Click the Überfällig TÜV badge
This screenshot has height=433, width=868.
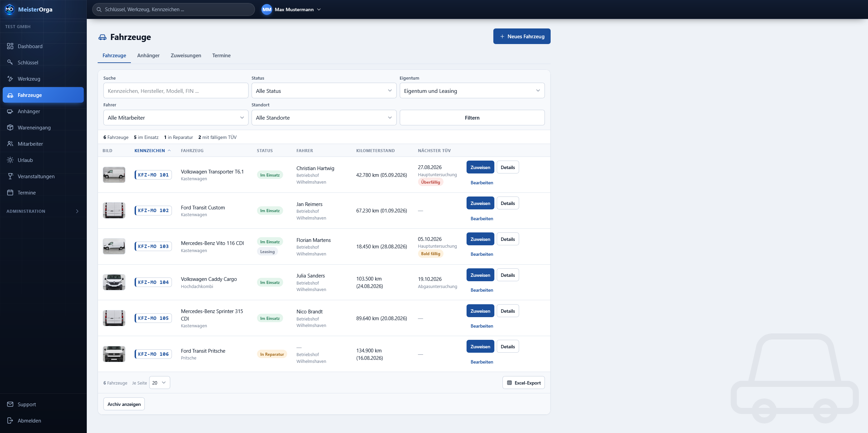click(430, 182)
